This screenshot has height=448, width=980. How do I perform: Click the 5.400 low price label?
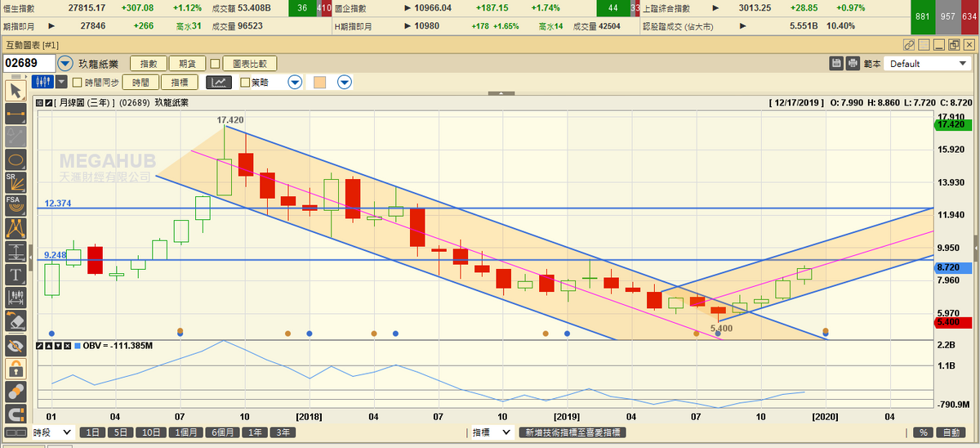(x=722, y=328)
